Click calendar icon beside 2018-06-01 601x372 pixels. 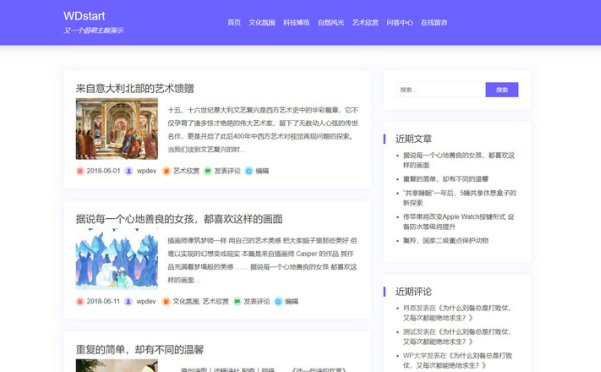click(80, 171)
